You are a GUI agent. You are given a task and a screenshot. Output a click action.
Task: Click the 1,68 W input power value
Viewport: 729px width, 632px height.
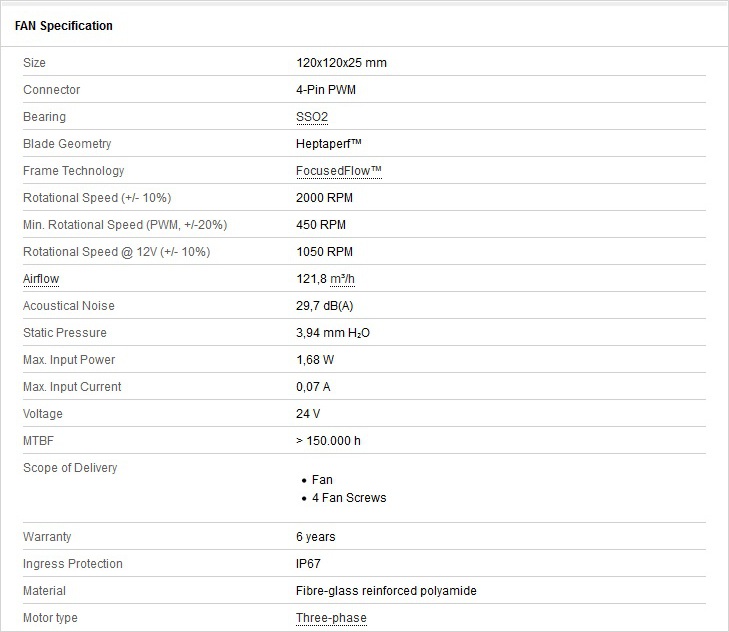click(315, 360)
